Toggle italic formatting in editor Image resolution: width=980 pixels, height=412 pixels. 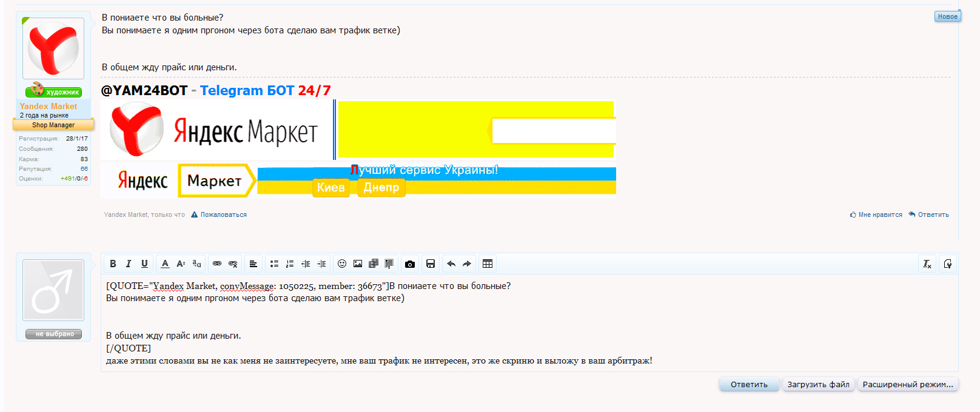click(129, 264)
